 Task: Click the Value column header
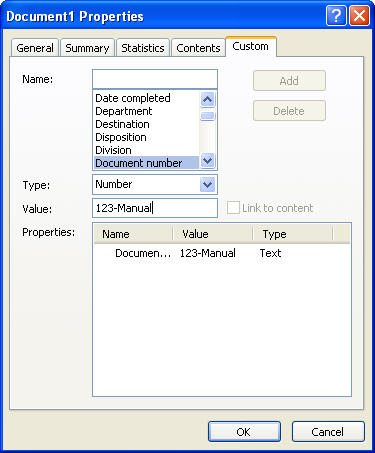tap(213, 234)
